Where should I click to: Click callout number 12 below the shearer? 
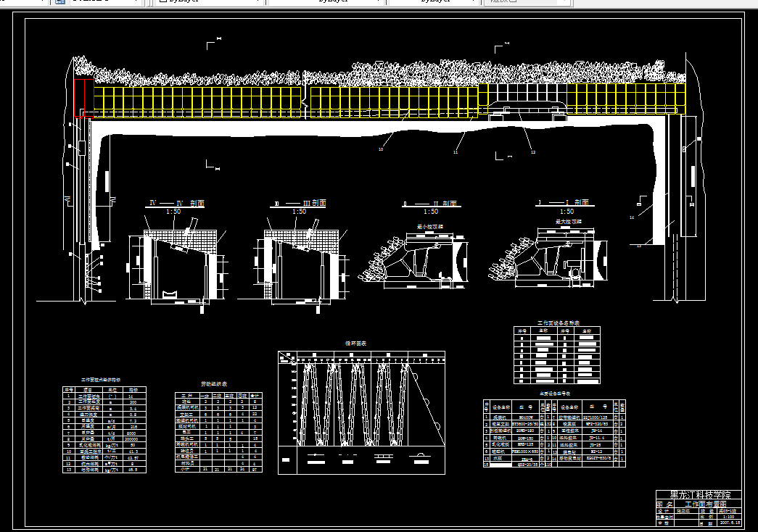[533, 152]
